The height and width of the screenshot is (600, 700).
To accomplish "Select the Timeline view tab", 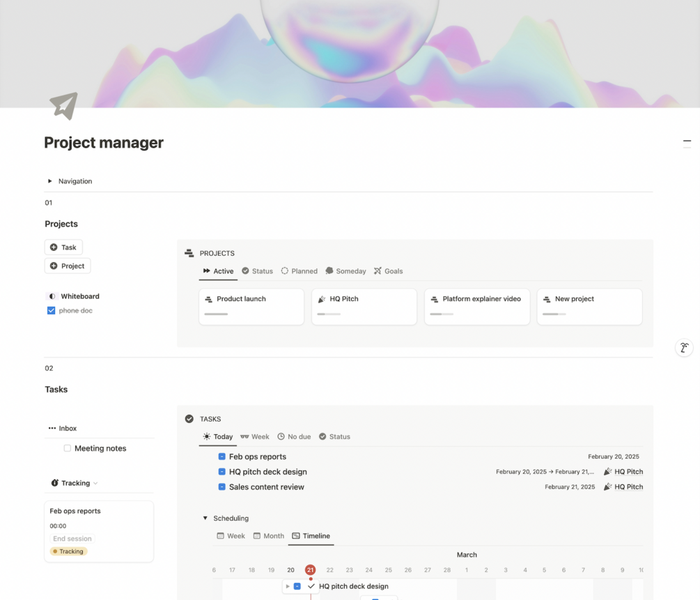I will [x=311, y=536].
